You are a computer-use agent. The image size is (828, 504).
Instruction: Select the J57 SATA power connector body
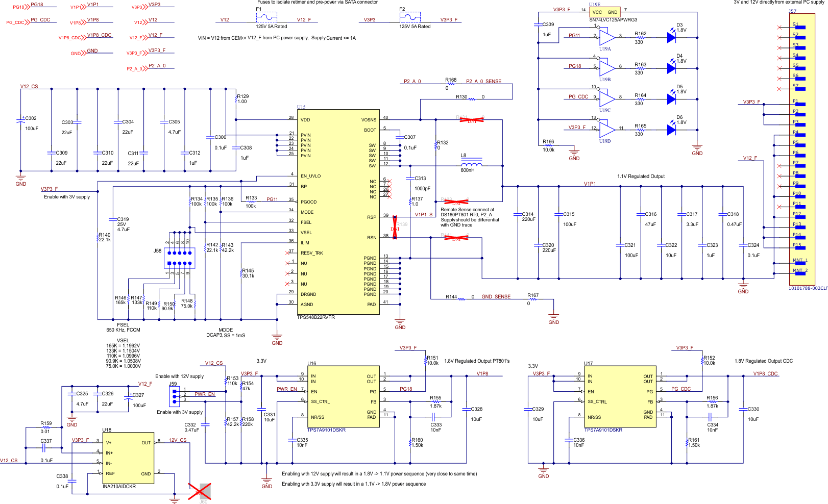[x=802, y=149]
